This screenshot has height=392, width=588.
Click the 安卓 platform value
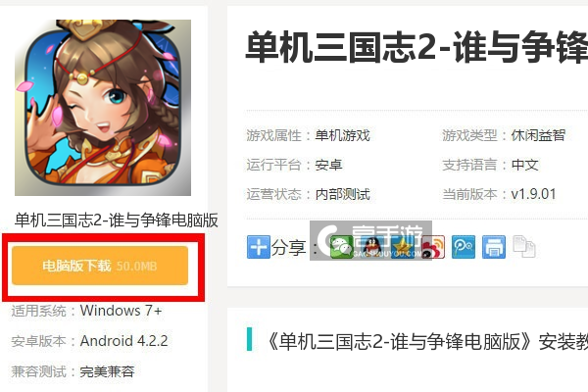tap(329, 165)
